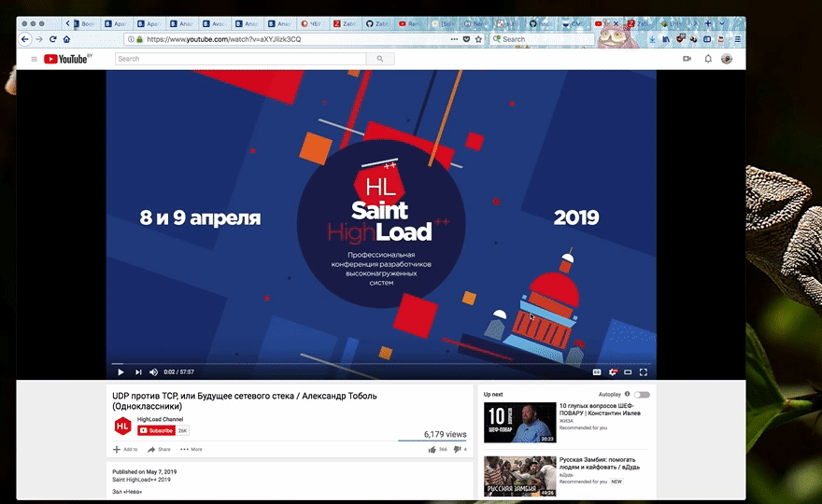Screen dimensions: 822x504
Task: Open a new tab with plus
Action: [708, 23]
